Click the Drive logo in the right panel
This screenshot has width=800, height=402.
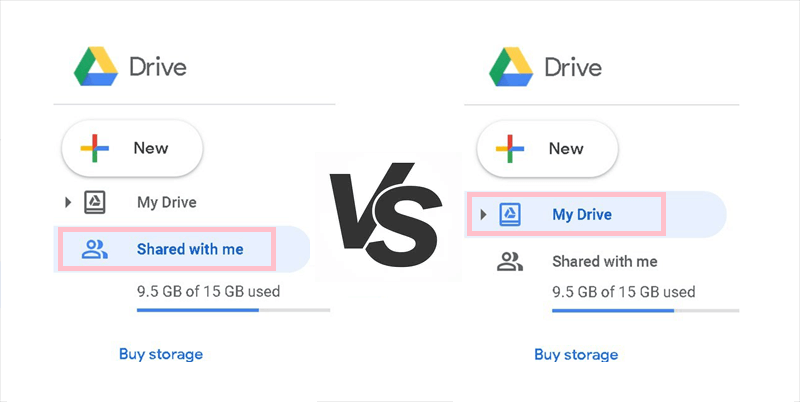pos(511,67)
